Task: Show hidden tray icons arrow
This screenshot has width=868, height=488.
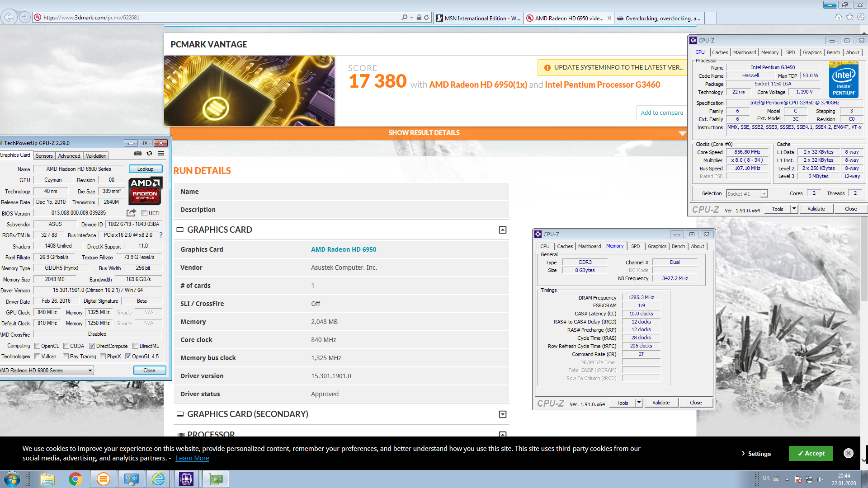Action: (787, 479)
